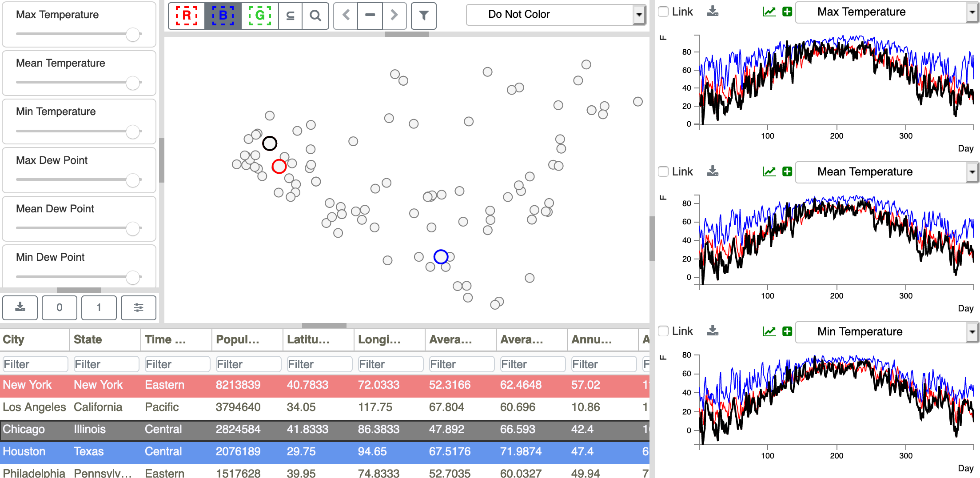
Task: Click green plus icon above Max Temperature chart
Action: coord(787,12)
